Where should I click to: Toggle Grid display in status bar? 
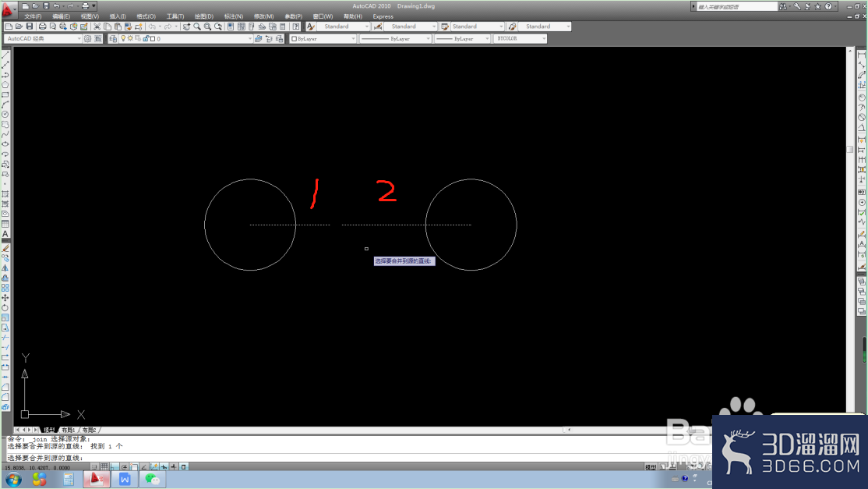tap(104, 467)
